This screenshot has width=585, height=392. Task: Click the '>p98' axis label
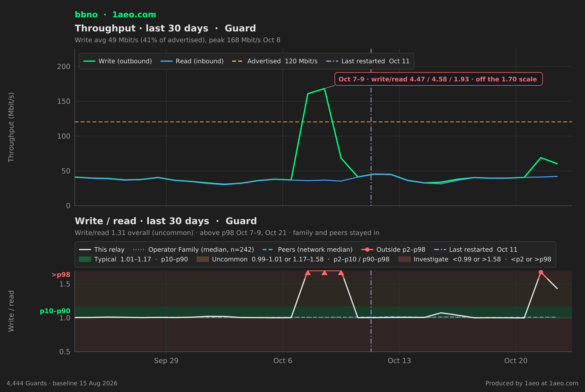[61, 275]
